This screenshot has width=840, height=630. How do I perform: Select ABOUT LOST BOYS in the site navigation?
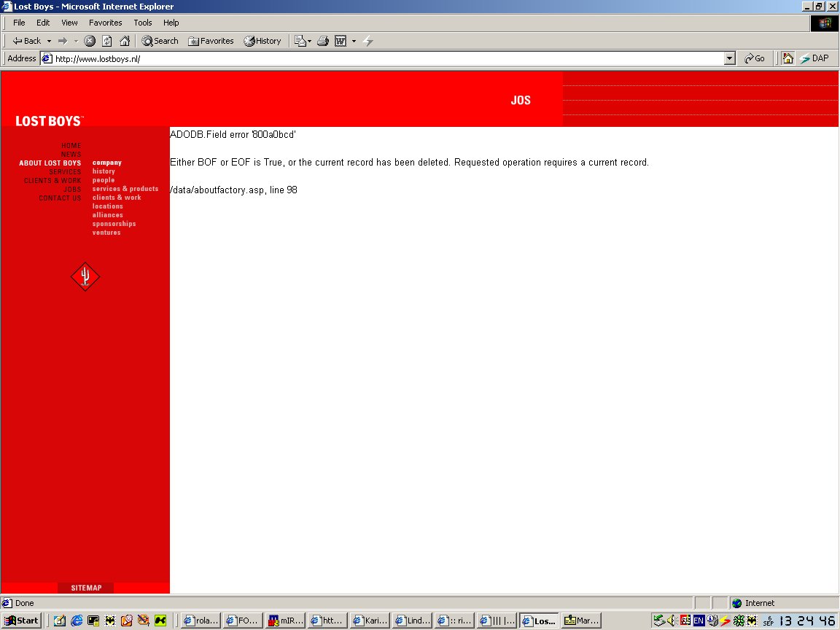pos(50,163)
